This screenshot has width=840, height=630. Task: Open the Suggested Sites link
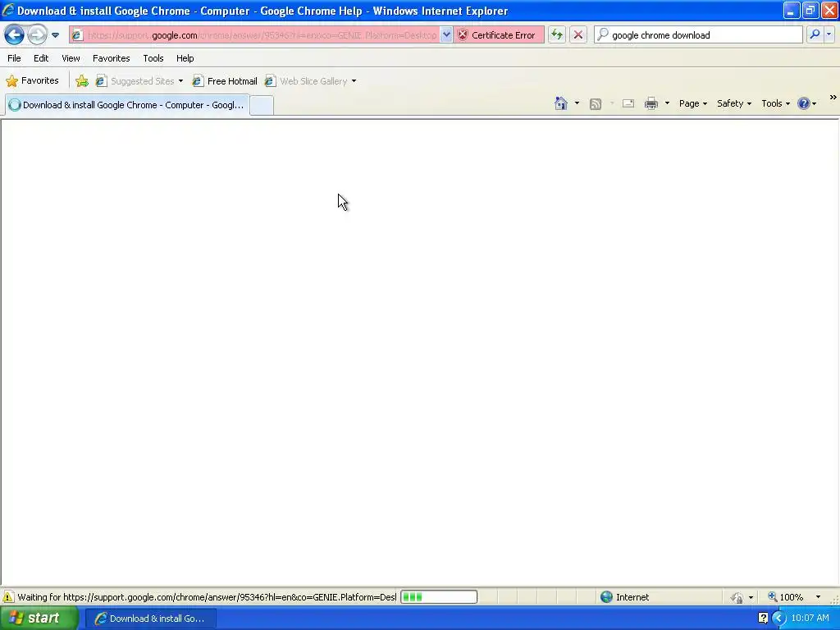[x=135, y=81]
